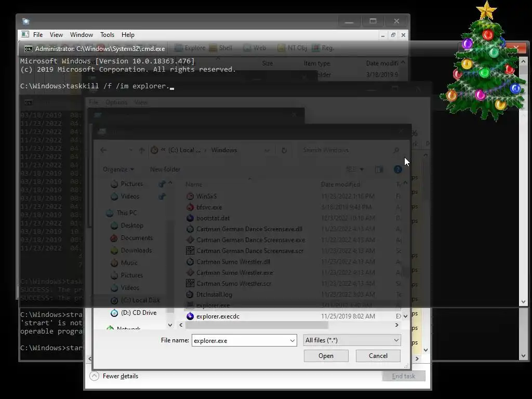Switch to the NT Obj toolbar tab
Viewport: 532px width, 399px height.
(292, 48)
